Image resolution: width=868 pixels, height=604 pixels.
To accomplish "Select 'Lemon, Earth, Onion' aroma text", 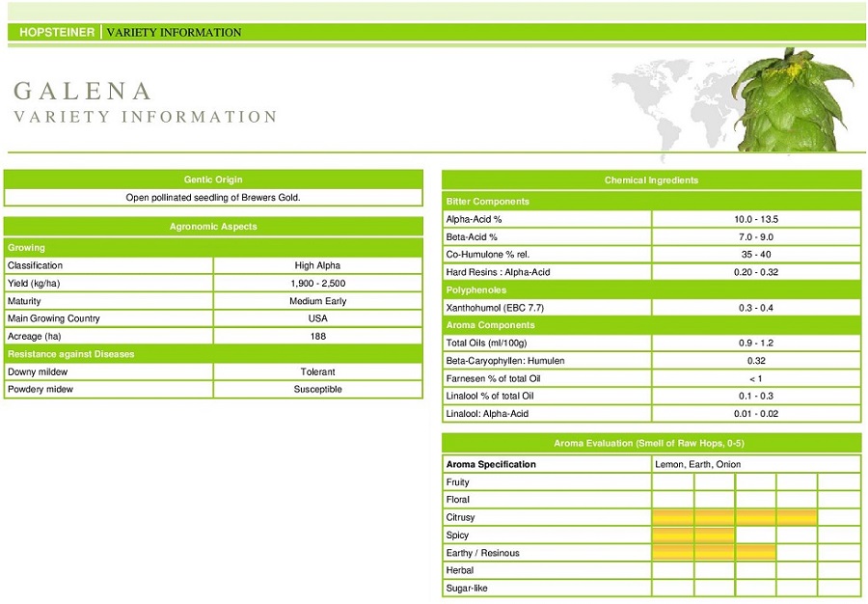I will [x=697, y=464].
